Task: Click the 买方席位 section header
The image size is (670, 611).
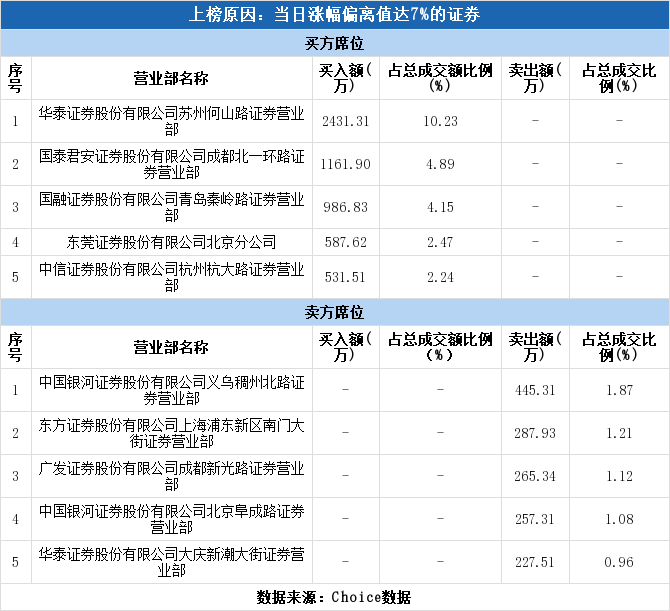Action: 334,43
